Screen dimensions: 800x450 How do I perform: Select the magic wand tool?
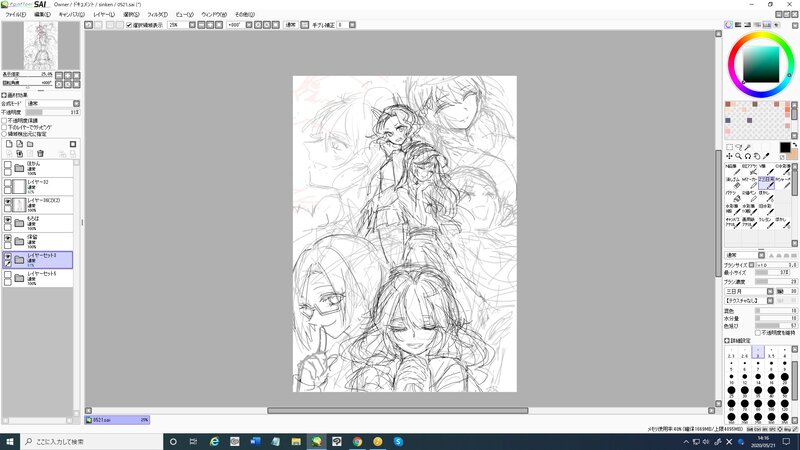(747, 147)
